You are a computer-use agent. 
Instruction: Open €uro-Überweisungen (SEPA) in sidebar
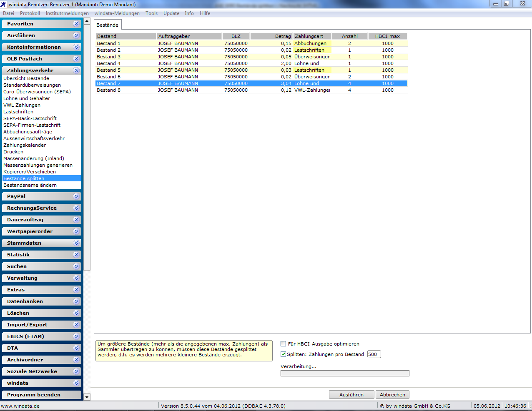pos(37,92)
